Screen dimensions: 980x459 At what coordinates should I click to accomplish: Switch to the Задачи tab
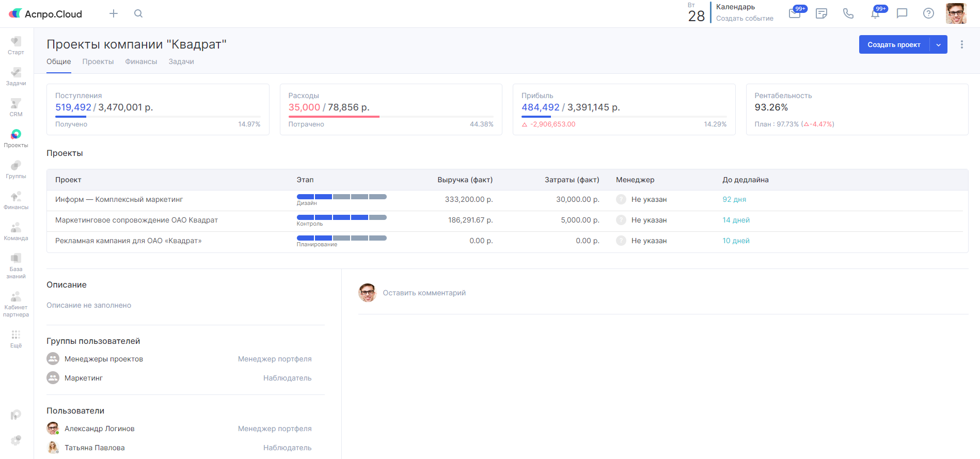181,61
